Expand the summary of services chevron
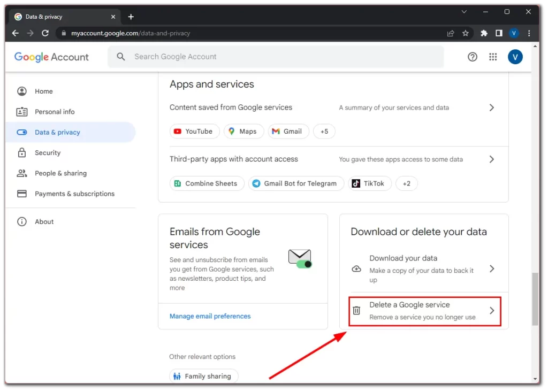Viewport: 548px width, 392px height. click(x=491, y=107)
